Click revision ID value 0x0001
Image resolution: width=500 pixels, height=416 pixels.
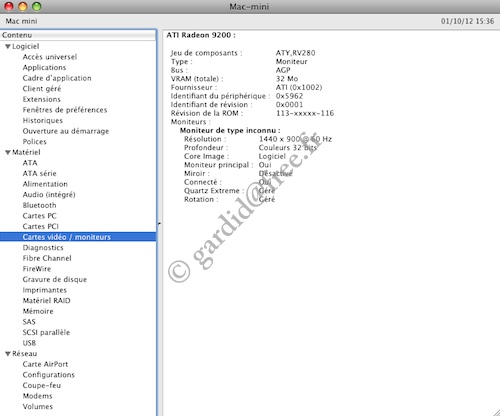[289, 105]
